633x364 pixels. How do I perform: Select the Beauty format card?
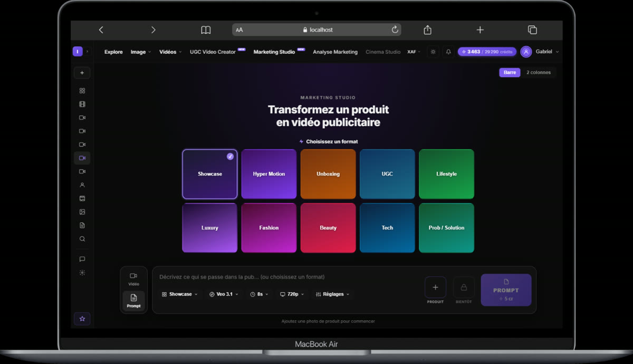point(328,228)
